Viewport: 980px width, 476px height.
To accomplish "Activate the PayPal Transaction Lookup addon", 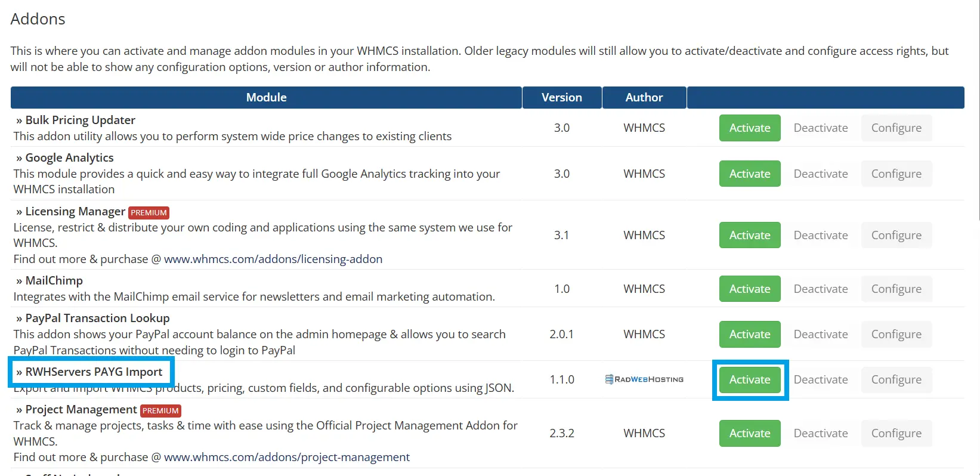I will tap(750, 334).
